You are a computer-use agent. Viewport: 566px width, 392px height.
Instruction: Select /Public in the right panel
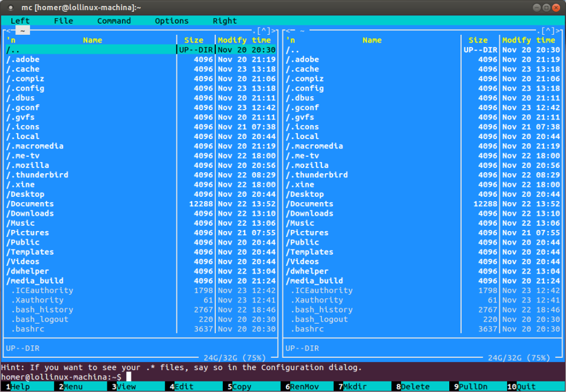click(x=423, y=242)
